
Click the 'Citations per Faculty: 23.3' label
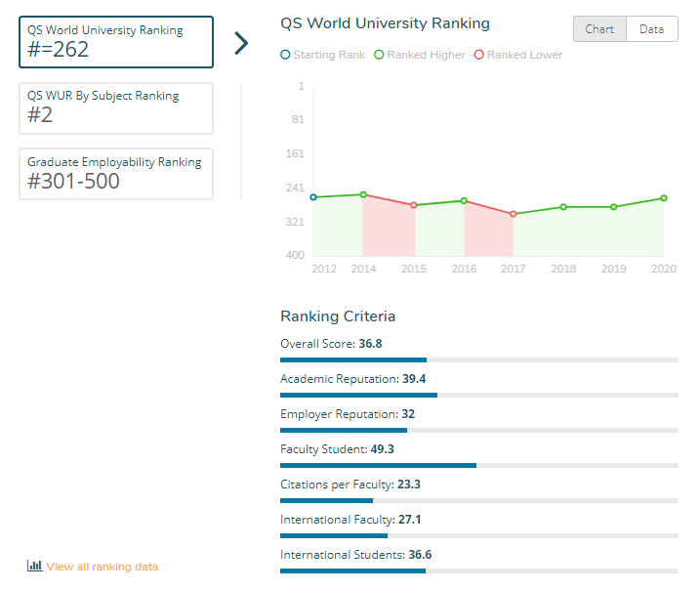(x=350, y=485)
